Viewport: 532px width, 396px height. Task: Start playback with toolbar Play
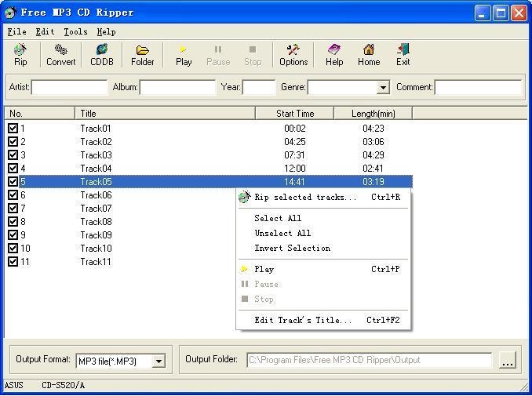click(184, 54)
